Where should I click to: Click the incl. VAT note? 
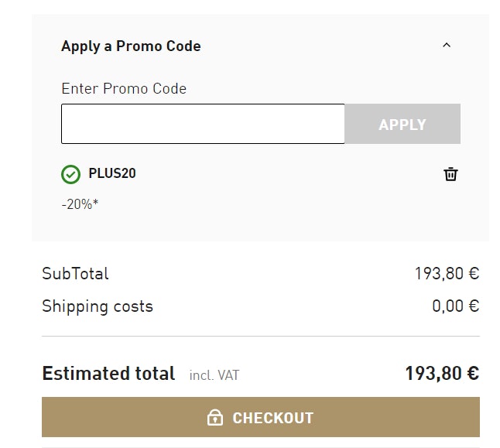(x=214, y=375)
